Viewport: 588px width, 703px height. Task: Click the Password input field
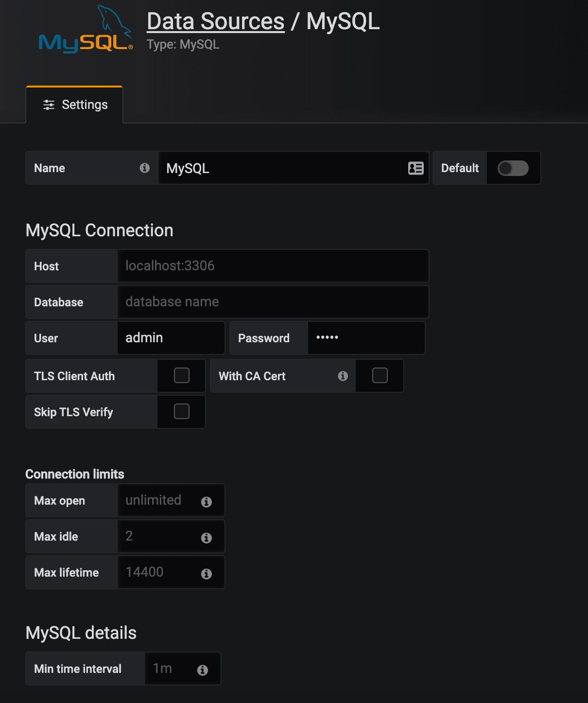366,338
